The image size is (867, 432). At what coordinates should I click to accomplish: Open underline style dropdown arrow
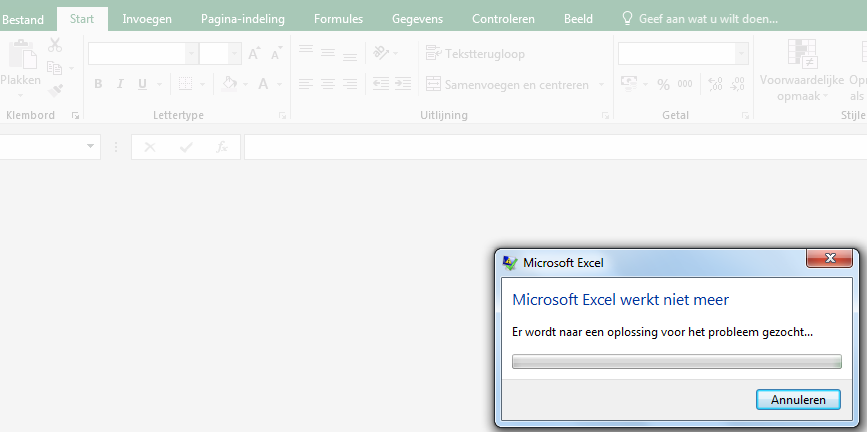click(159, 85)
